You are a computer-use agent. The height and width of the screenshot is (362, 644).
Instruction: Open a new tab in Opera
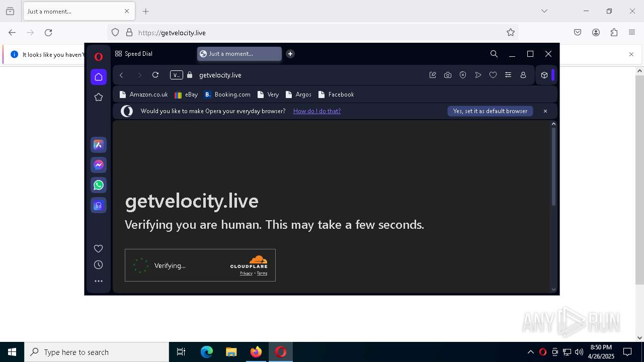(290, 54)
